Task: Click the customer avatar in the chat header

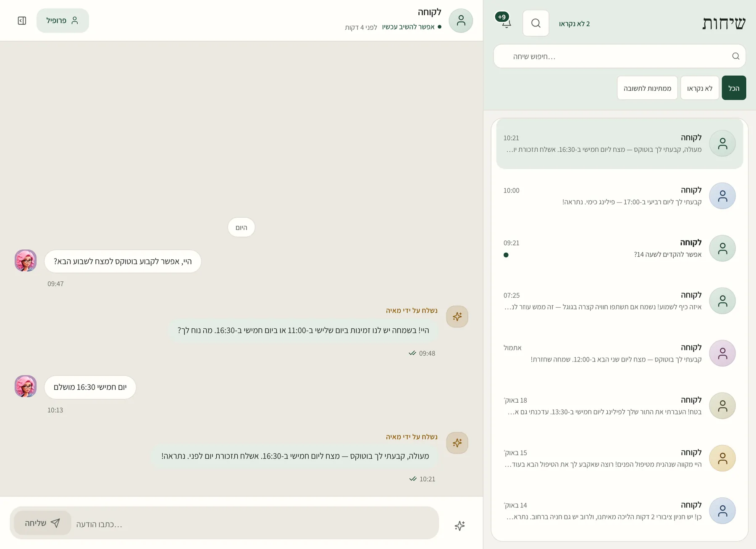Action: 461,21
